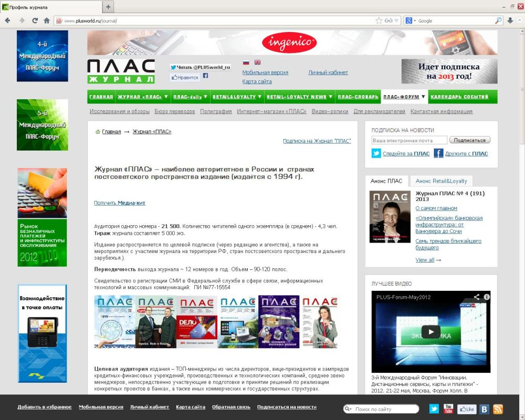The width and height of the screenshot is (525, 420).
Task: Open the orange RSS feed icon
Action: [498, 409]
